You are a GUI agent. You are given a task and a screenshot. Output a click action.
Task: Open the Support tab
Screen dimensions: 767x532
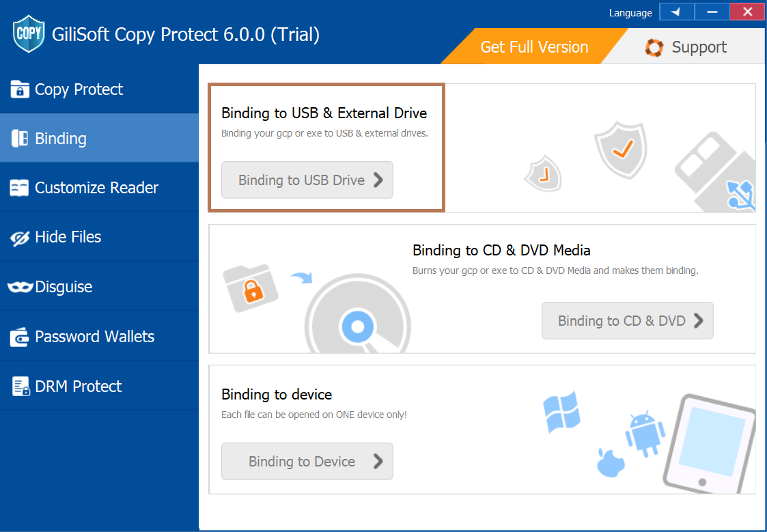(686, 47)
